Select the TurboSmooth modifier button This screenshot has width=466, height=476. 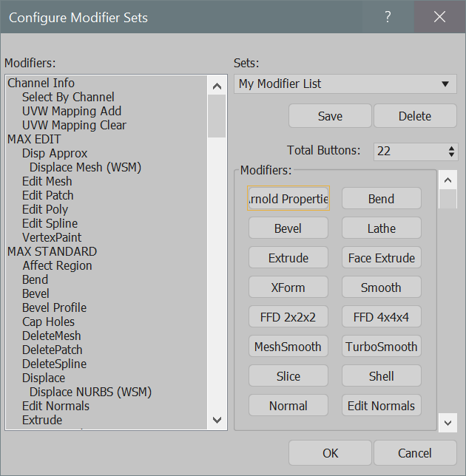381,346
